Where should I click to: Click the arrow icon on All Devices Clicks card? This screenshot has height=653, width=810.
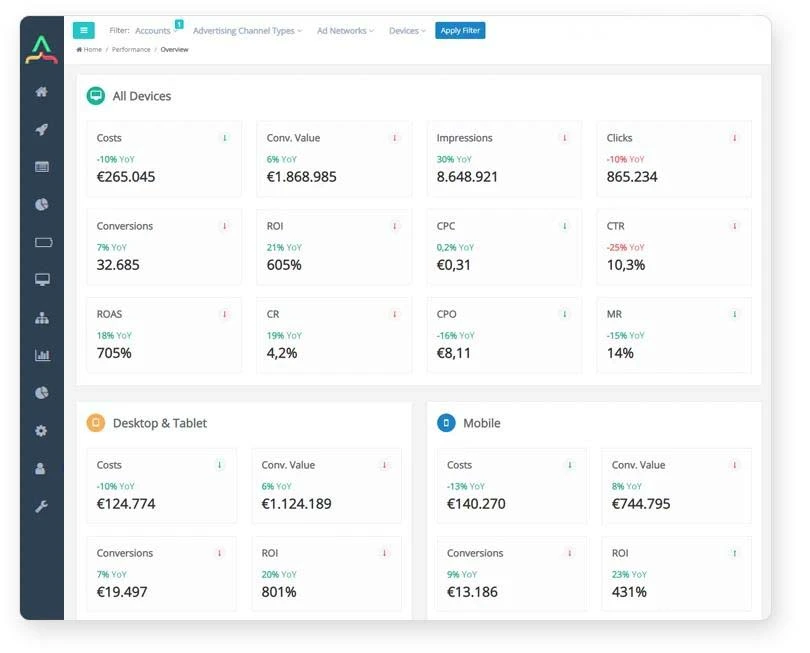734,138
